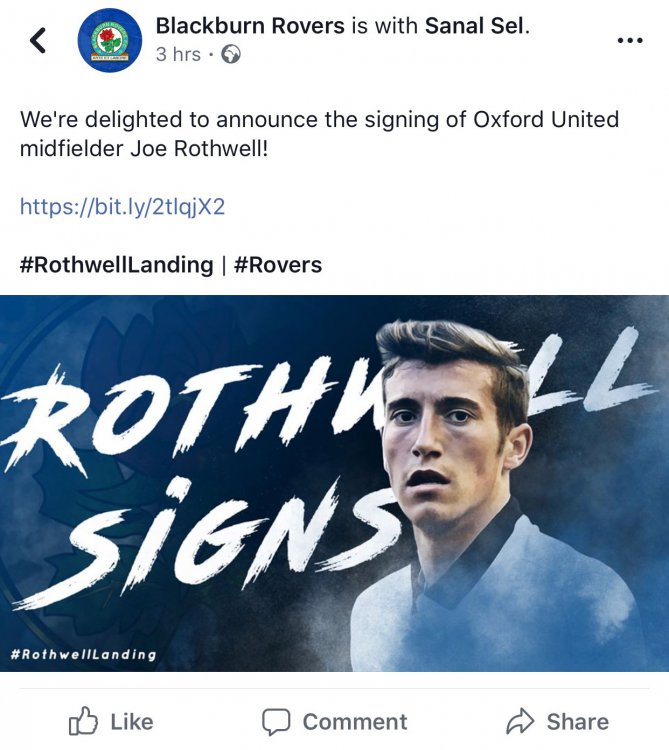The height and width of the screenshot is (750, 669).
Task: Tap the post text about Joe Rothwell signing
Action: coord(319,134)
